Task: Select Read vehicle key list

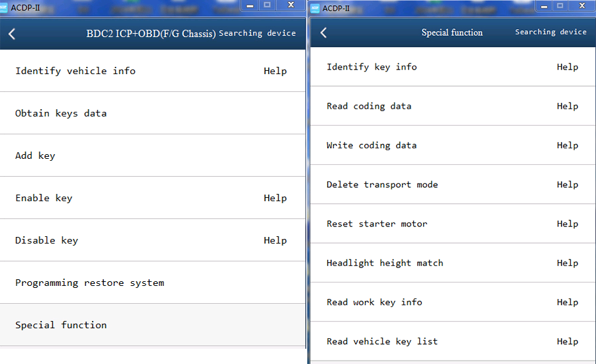Action: pyautogui.click(x=382, y=341)
